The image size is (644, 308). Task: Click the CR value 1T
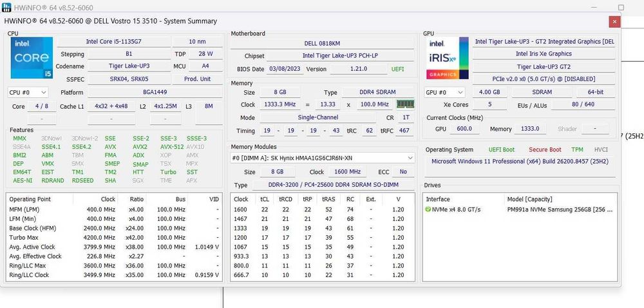click(406, 117)
